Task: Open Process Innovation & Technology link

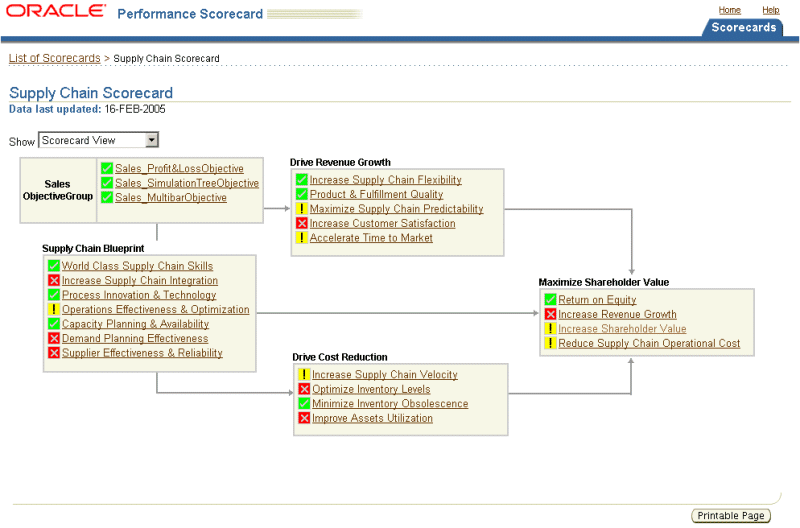Action: pos(139,295)
